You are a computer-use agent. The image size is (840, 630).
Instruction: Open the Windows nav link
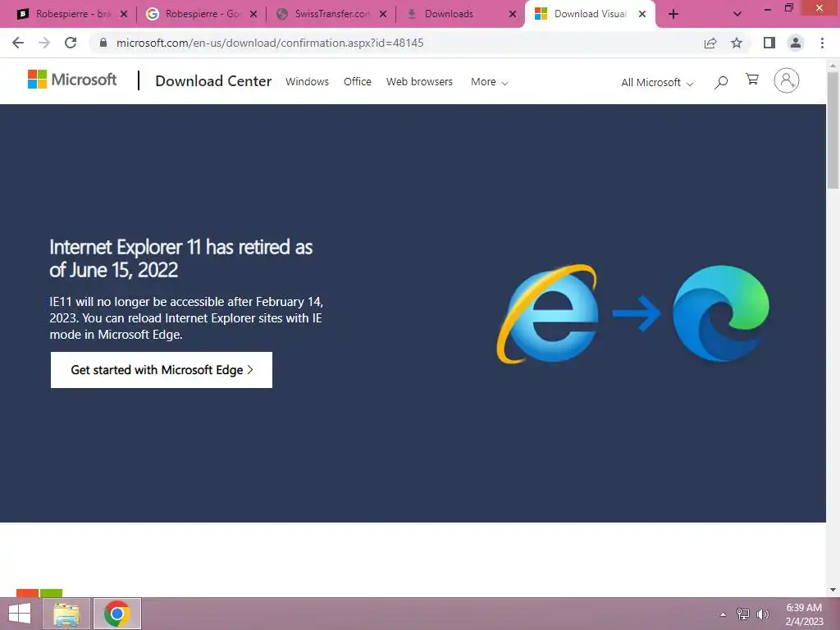[307, 81]
